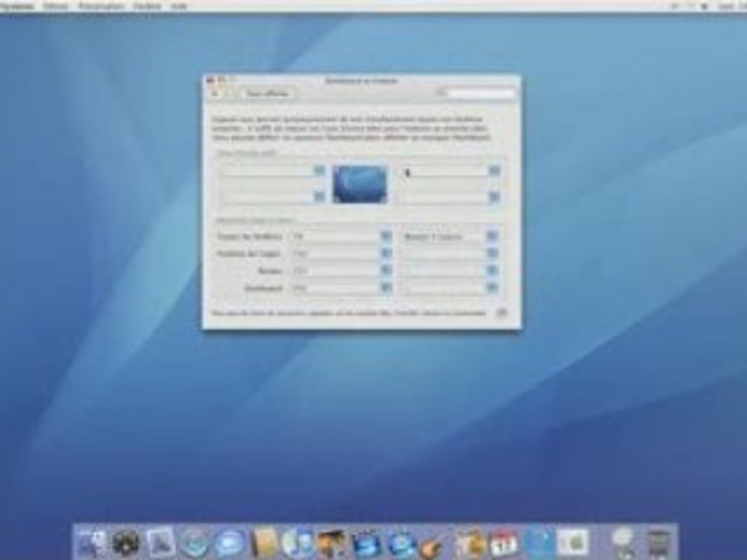Open System Preferences icon in Dock
Image resolution: width=747 pixels, height=560 pixels.
pos(573,542)
